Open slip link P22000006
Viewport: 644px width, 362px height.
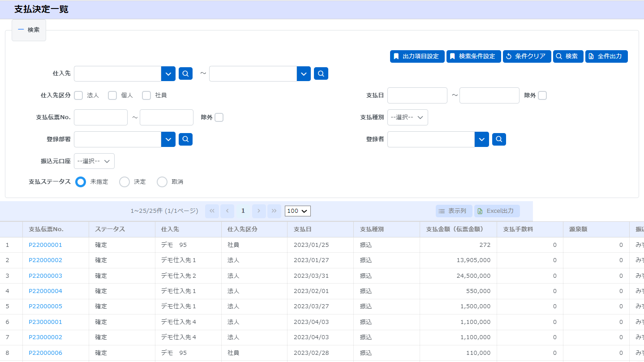click(x=45, y=353)
